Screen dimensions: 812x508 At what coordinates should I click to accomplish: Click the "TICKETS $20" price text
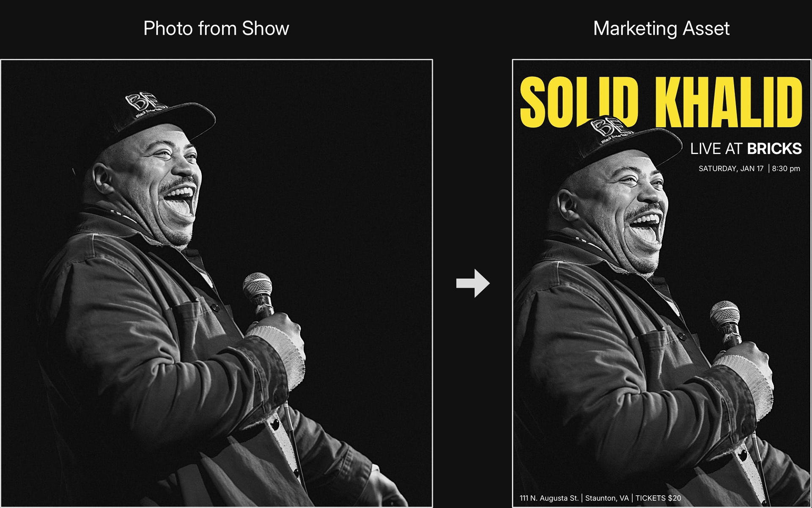658,498
